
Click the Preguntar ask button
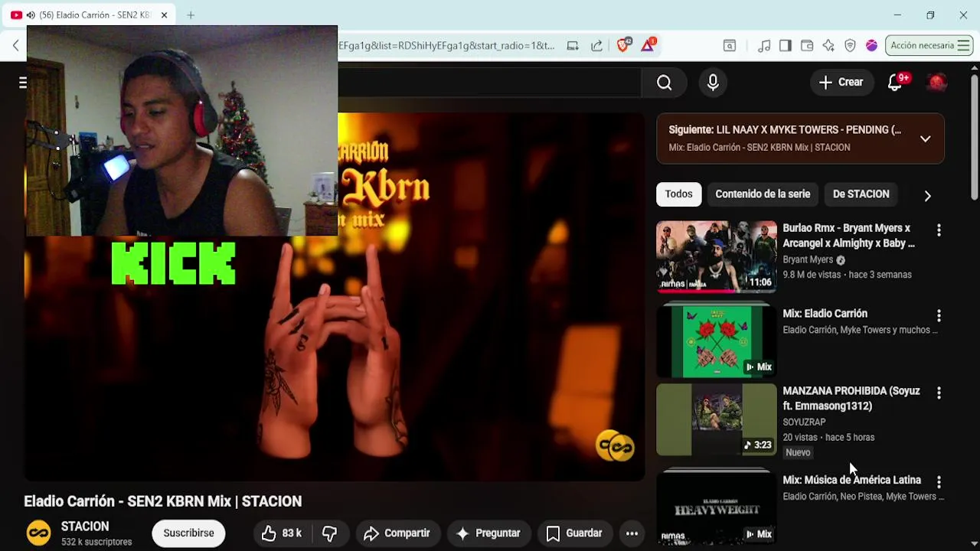coord(488,533)
